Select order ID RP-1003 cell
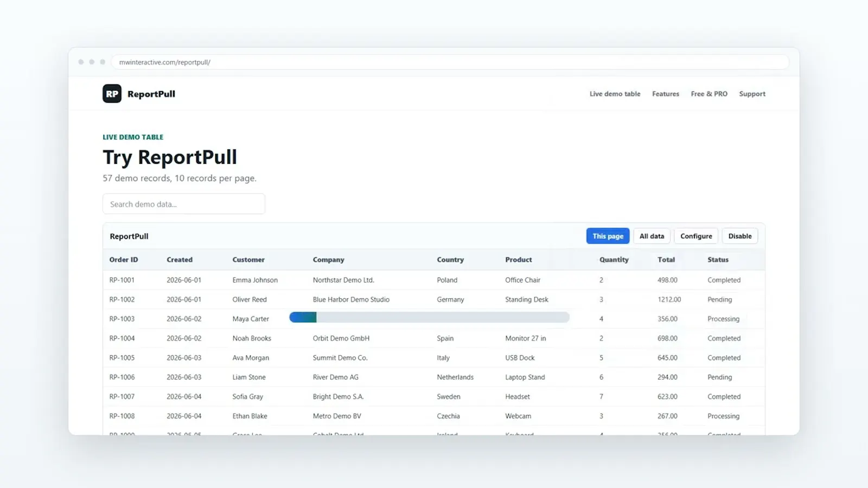 pyautogui.click(x=122, y=319)
